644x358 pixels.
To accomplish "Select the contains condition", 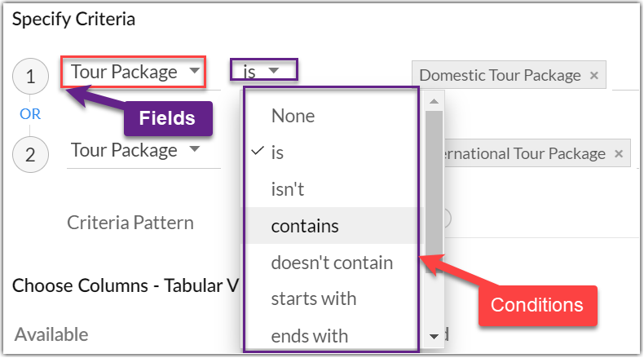I will 305,226.
